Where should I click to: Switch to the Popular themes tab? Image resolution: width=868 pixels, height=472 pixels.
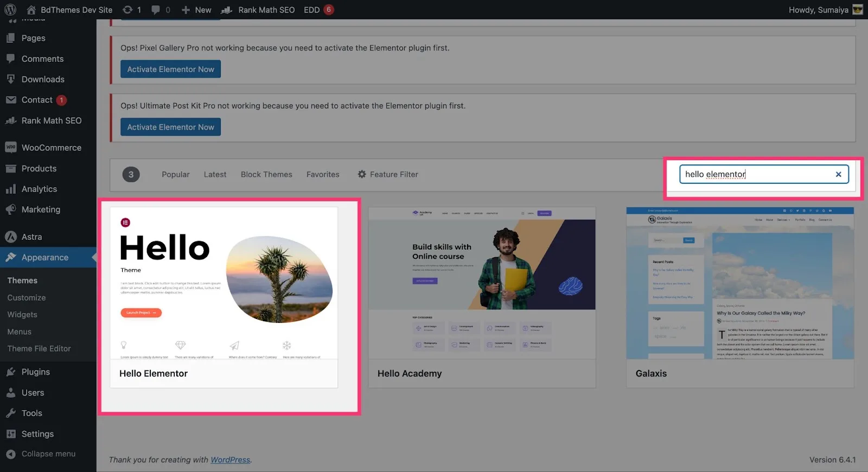click(176, 174)
